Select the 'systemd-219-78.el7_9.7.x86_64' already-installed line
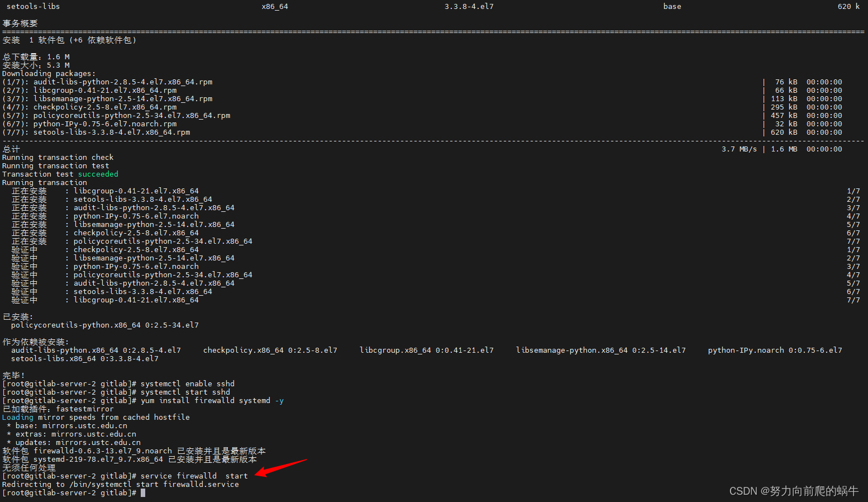This screenshot has height=502, width=868. point(130,460)
